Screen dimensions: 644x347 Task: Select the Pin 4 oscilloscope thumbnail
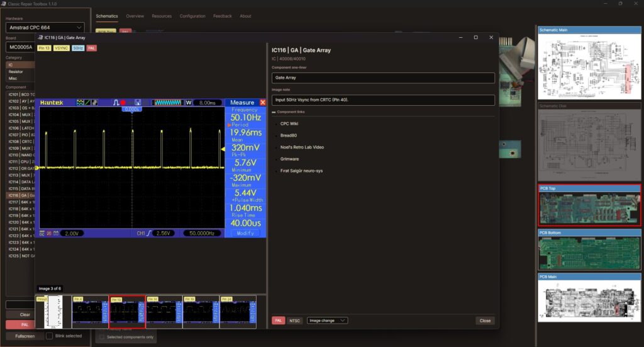tap(90, 312)
